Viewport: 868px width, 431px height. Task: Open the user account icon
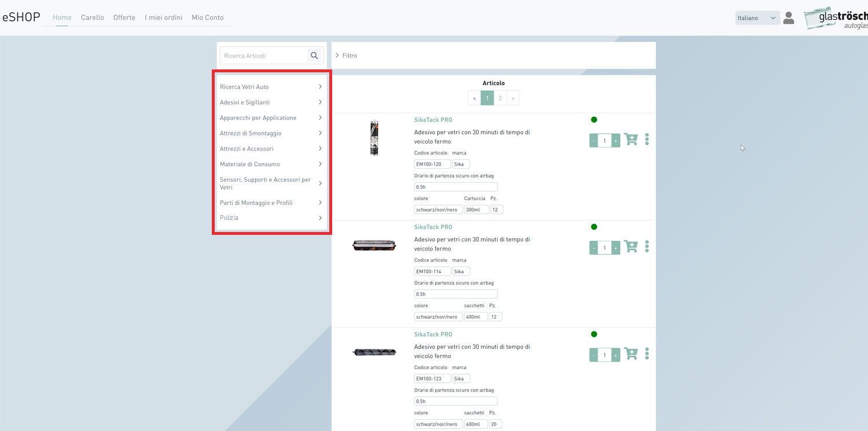click(788, 18)
